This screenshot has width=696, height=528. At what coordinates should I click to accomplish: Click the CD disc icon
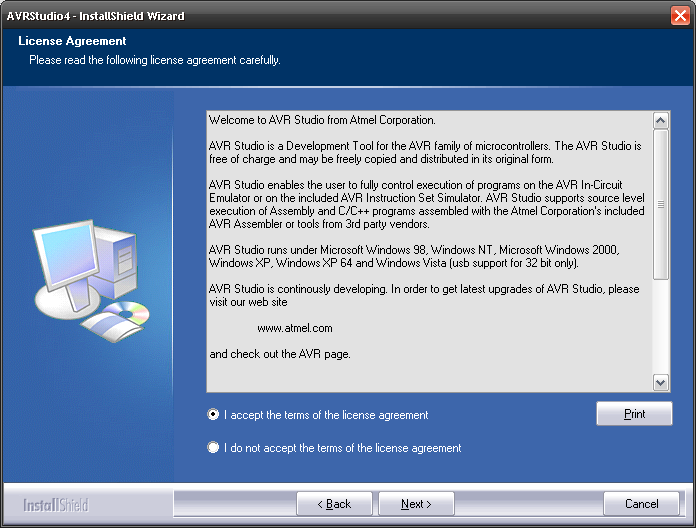click(x=132, y=313)
